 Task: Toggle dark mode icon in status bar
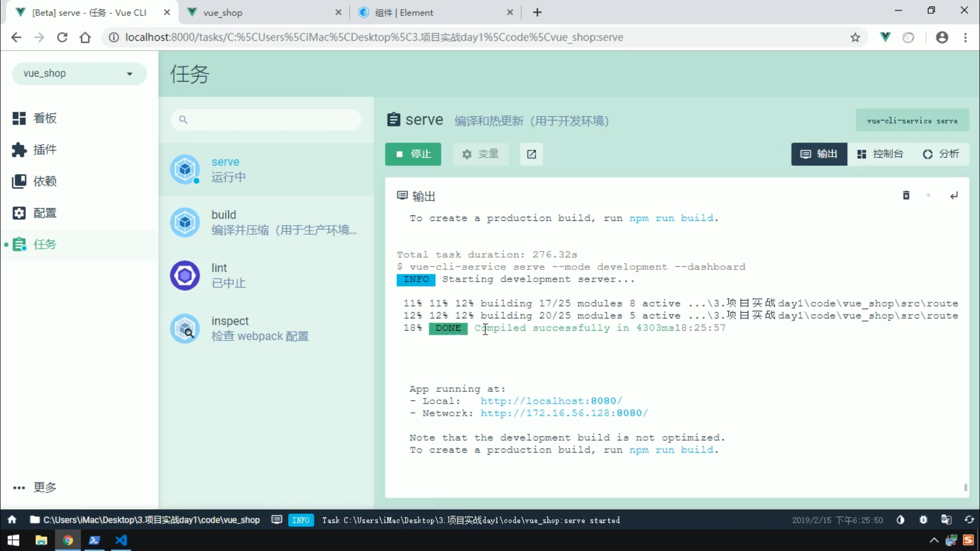click(900, 520)
